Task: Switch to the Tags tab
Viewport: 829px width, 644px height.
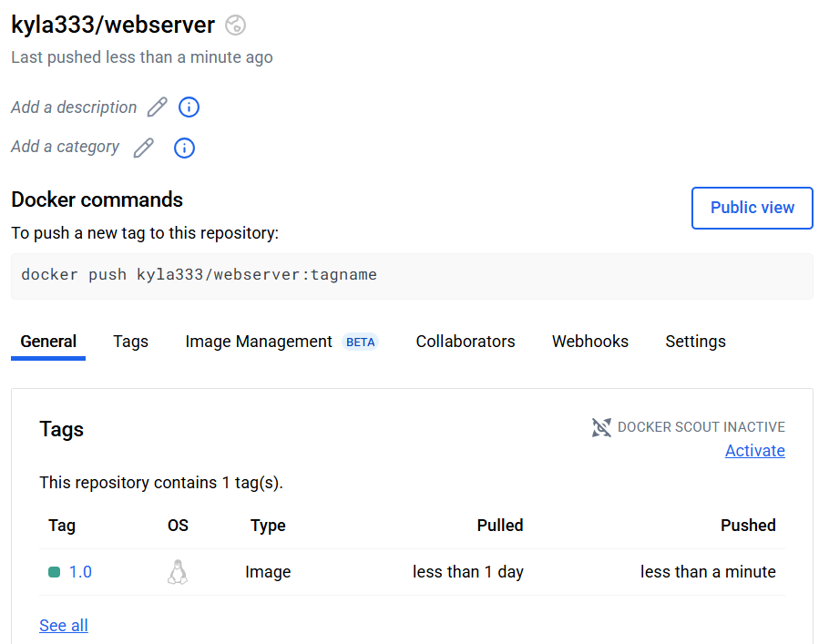Action: coord(130,342)
